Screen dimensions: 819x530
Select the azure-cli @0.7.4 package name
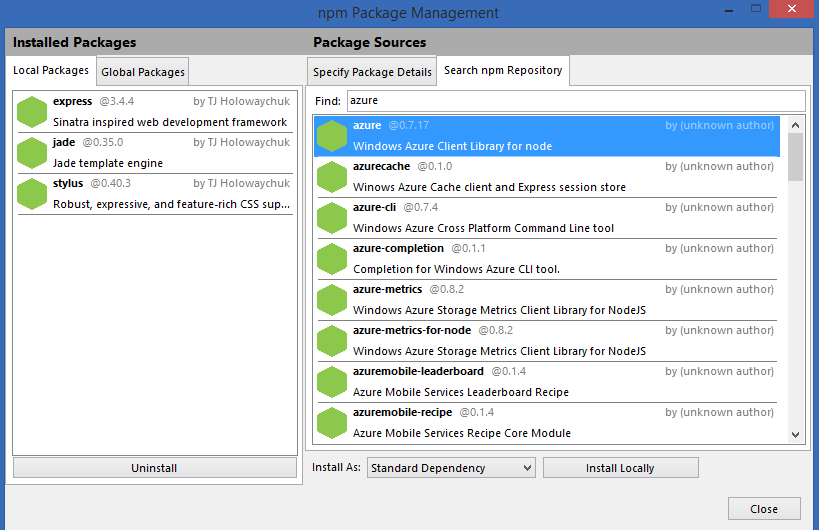click(x=375, y=207)
